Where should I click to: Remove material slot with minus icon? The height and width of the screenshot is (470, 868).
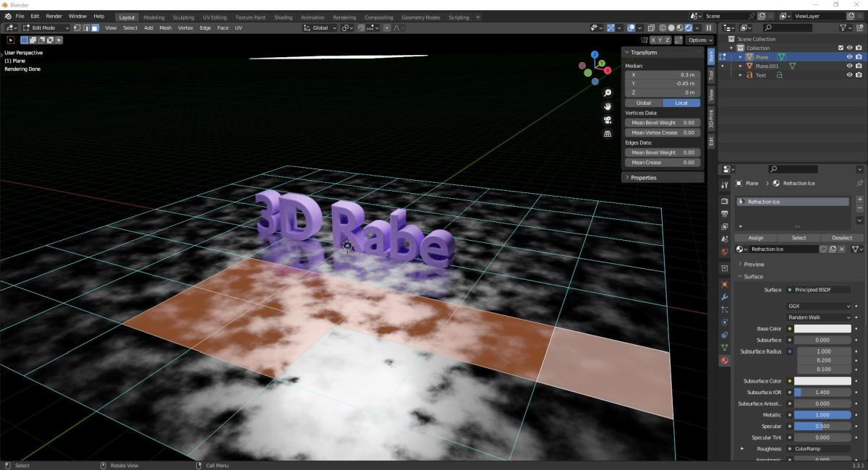(x=859, y=208)
